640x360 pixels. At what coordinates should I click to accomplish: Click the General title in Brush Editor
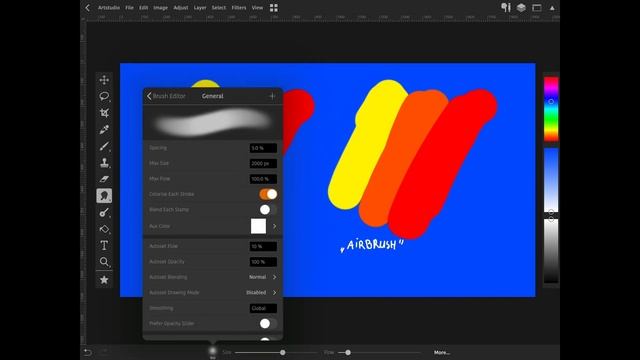[213, 96]
